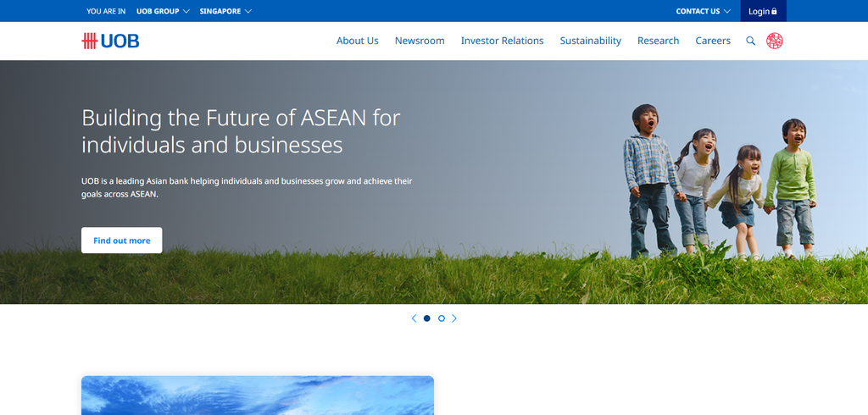The width and height of the screenshot is (868, 415).
Task: Go to previous carousel slide arrow
Action: [x=414, y=318]
